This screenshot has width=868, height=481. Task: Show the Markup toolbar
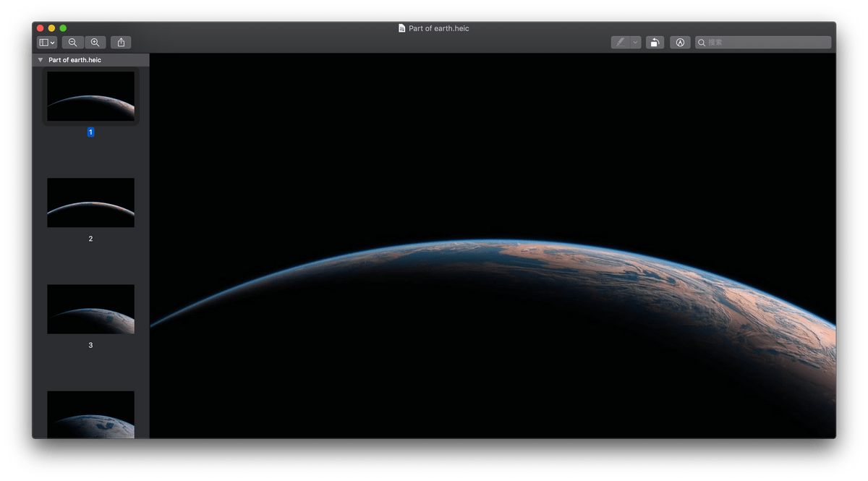pyautogui.click(x=680, y=43)
